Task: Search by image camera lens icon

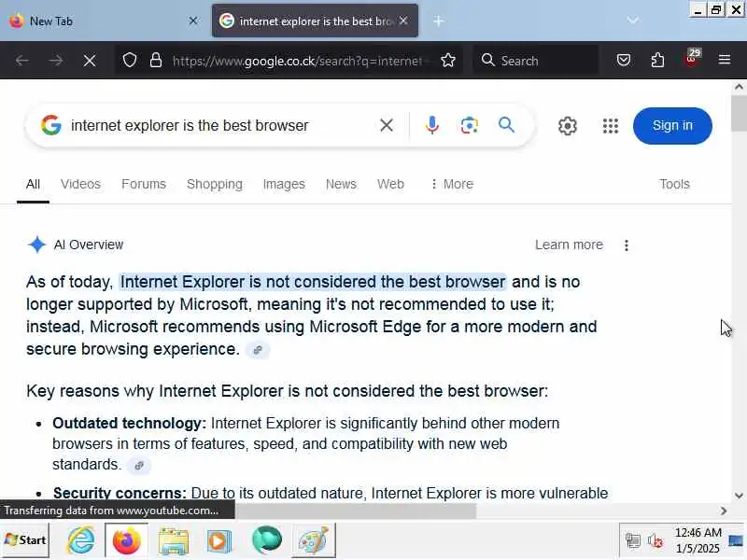Action: click(x=470, y=125)
